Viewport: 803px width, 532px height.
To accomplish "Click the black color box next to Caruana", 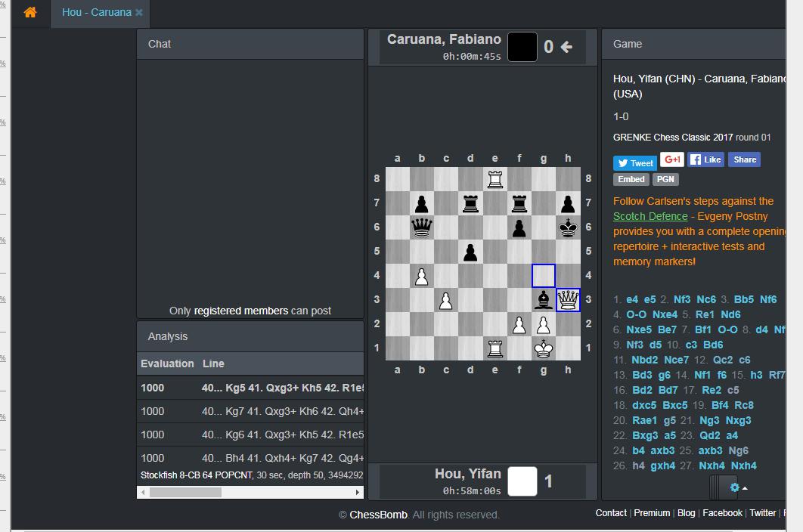I will pos(522,47).
